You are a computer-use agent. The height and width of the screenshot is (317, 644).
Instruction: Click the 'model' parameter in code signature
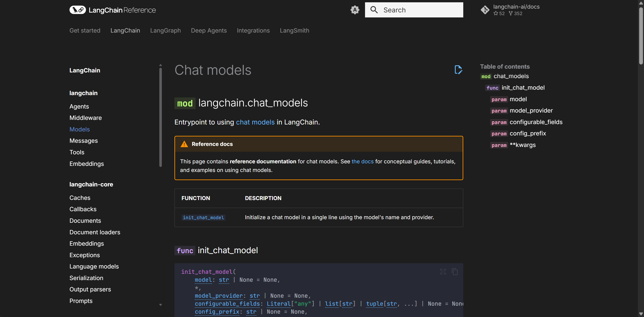203,280
